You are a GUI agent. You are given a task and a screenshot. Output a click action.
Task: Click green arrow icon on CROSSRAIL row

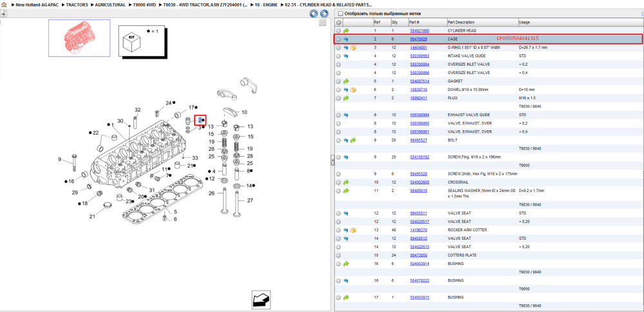pyautogui.click(x=346, y=182)
